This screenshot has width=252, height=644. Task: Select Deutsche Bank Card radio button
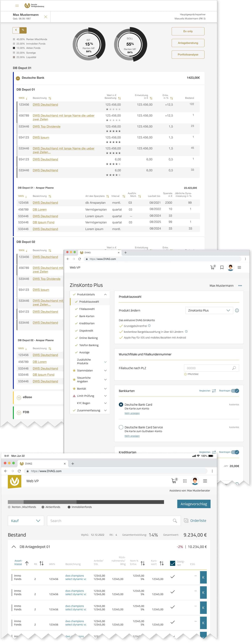[121, 404]
